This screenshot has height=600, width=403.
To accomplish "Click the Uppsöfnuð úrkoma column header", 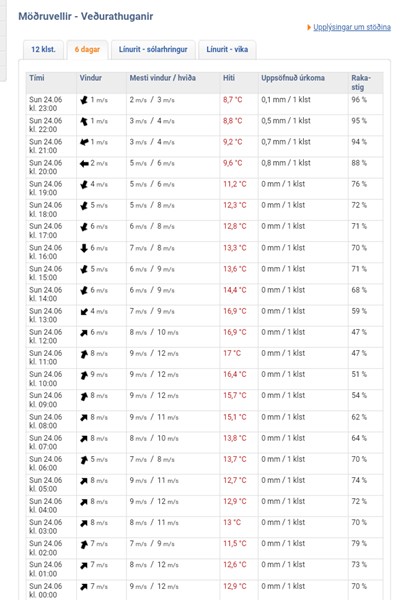I will click(293, 78).
